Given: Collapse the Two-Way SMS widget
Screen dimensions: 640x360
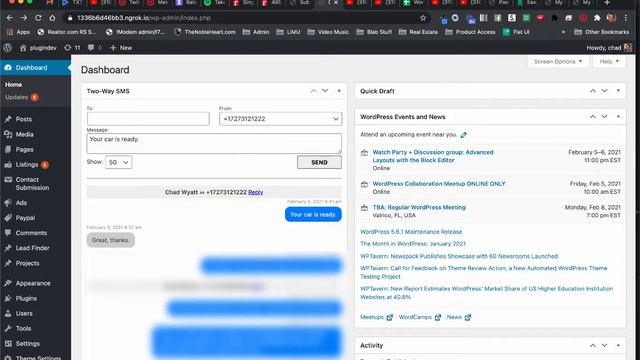Looking at the screenshot, I should pyautogui.click(x=339, y=91).
